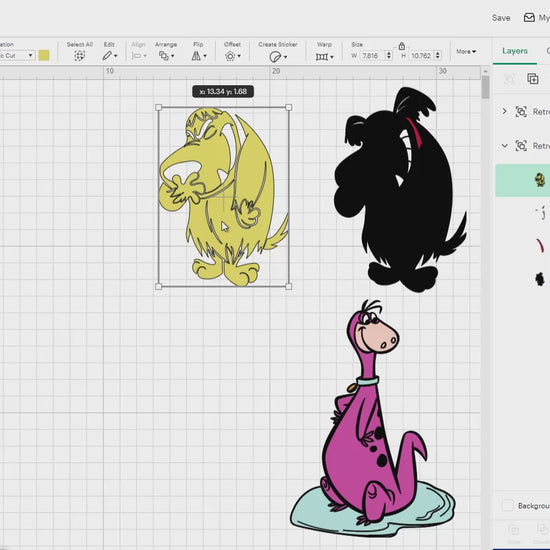This screenshot has width=550, height=550.
Task: Expand the Edit dropdown arrow
Action: click(116, 56)
